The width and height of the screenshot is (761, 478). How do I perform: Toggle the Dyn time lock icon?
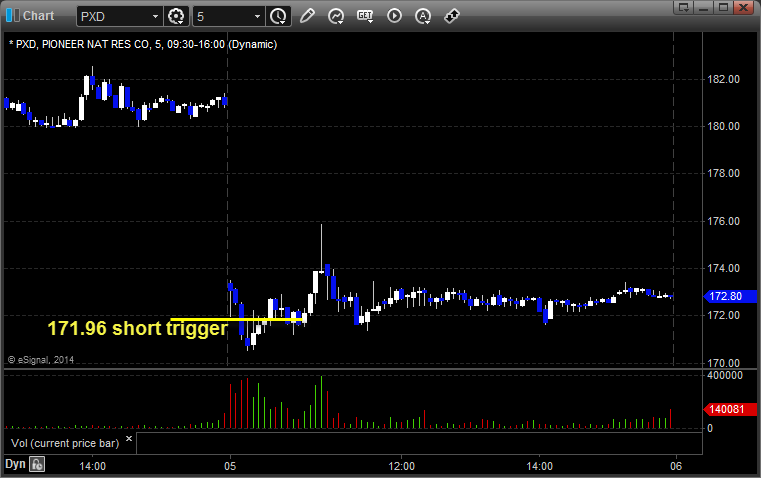(x=37, y=464)
